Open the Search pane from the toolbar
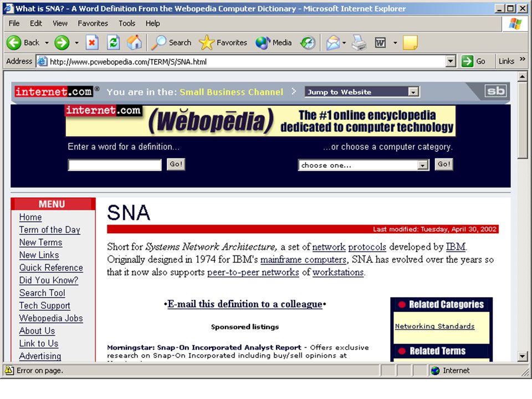The image size is (532, 399). [171, 43]
